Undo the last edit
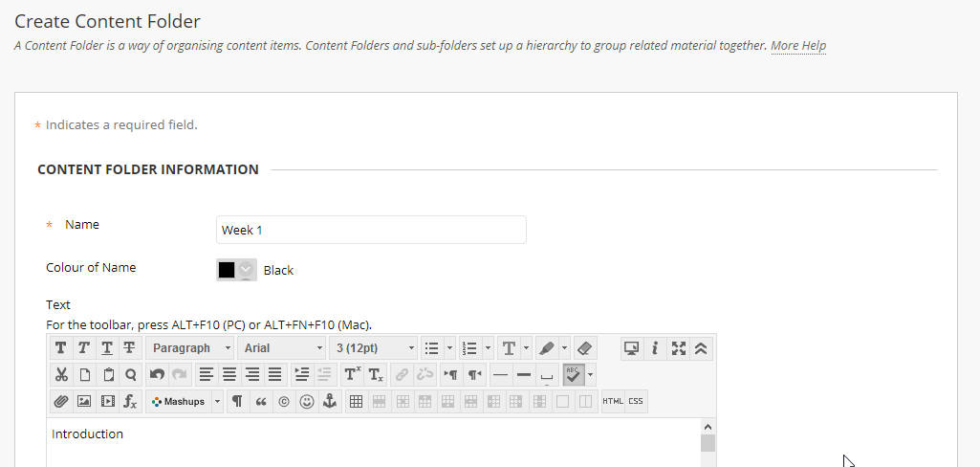 coord(157,375)
